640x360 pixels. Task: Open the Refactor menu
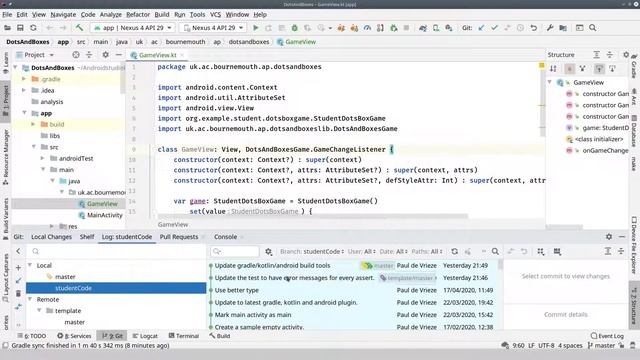[x=138, y=14]
